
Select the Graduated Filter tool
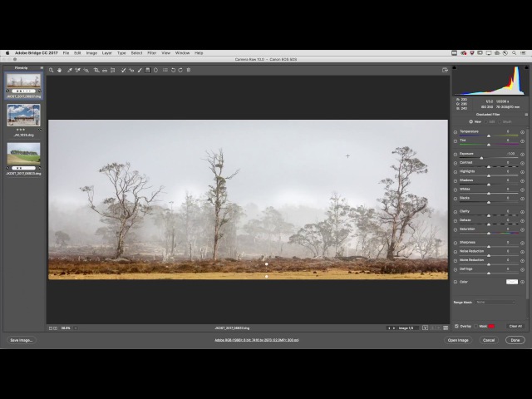click(x=148, y=70)
